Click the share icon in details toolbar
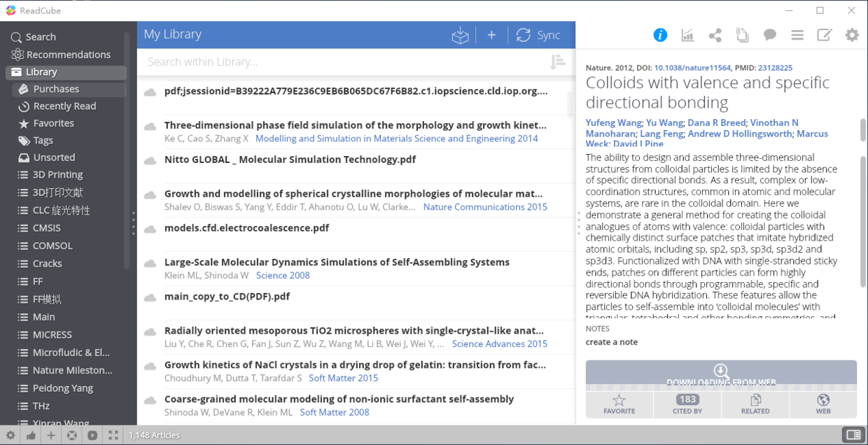 click(715, 35)
